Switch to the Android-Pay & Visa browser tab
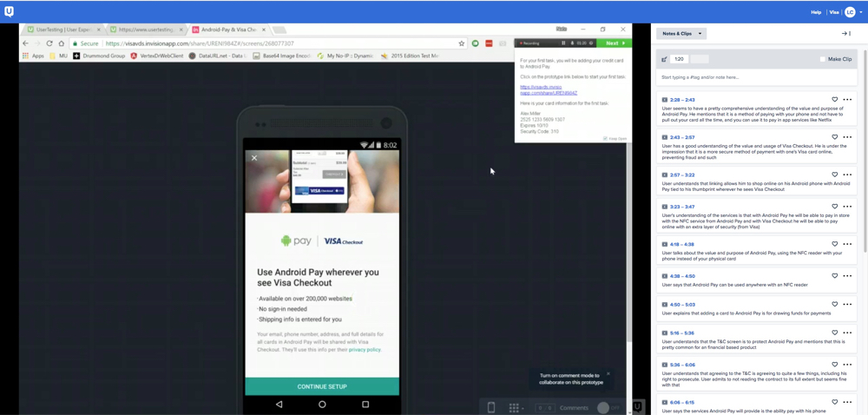 tap(228, 30)
